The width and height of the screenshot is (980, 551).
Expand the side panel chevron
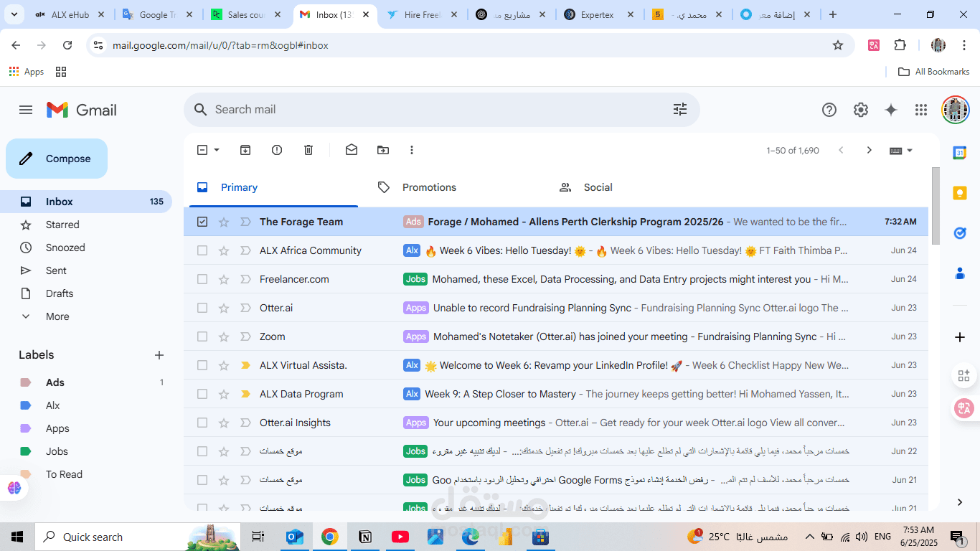click(960, 502)
